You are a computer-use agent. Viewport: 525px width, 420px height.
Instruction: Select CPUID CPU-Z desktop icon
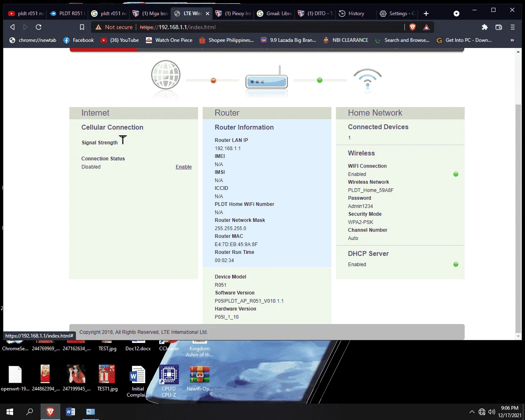coord(169,381)
